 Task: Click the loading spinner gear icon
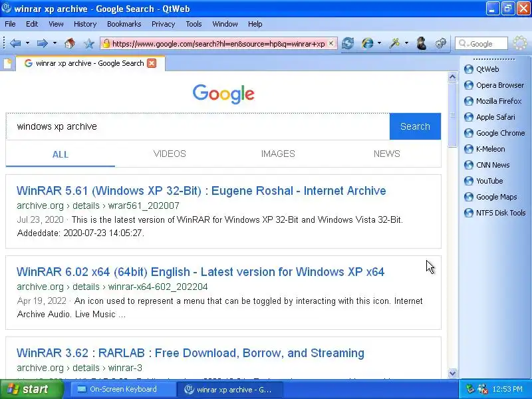[x=520, y=43]
